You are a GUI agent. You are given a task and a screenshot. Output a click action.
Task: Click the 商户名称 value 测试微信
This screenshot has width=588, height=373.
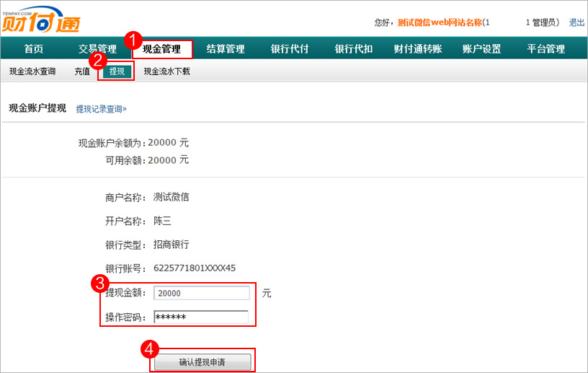tap(171, 197)
